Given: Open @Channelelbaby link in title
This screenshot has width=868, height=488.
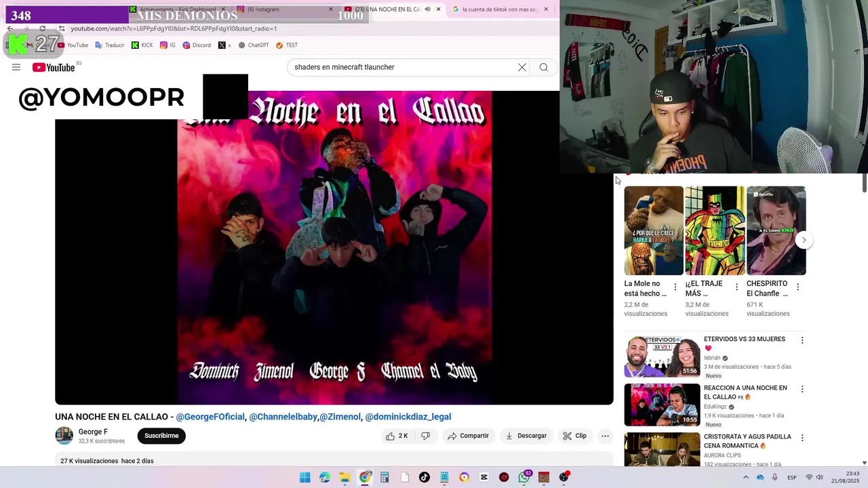Looking at the screenshot, I should click(x=283, y=417).
